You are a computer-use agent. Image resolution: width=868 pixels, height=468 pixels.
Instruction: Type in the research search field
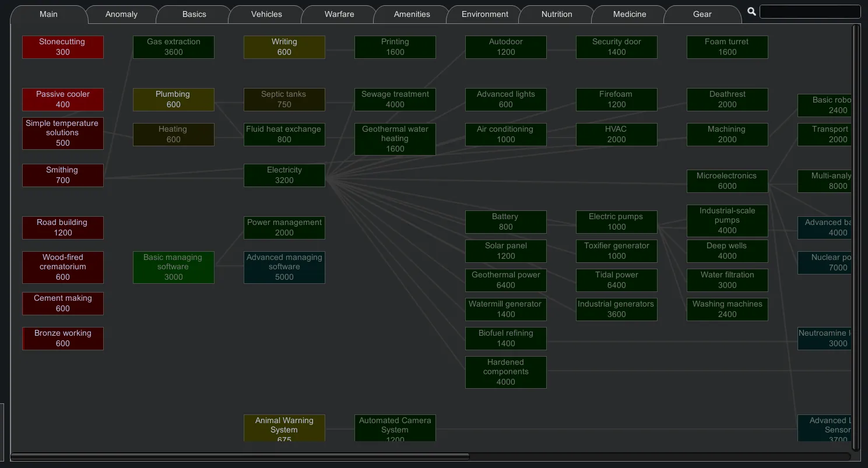tap(810, 12)
